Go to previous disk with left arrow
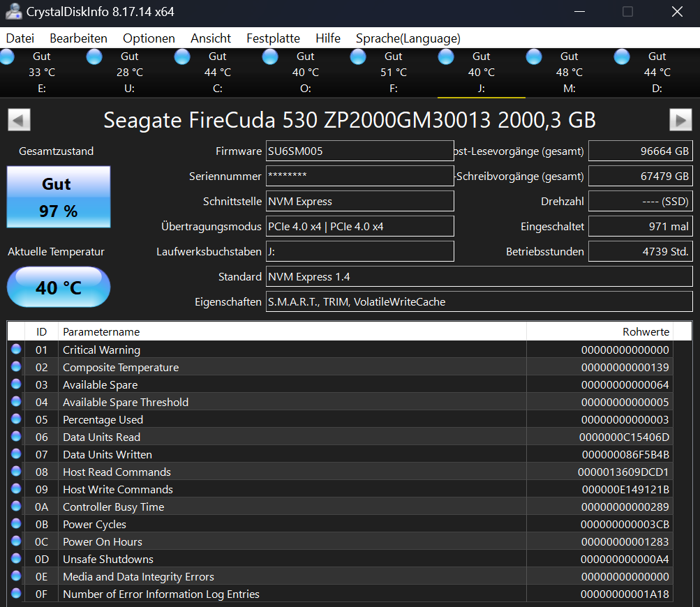The width and height of the screenshot is (700, 607). [20, 119]
